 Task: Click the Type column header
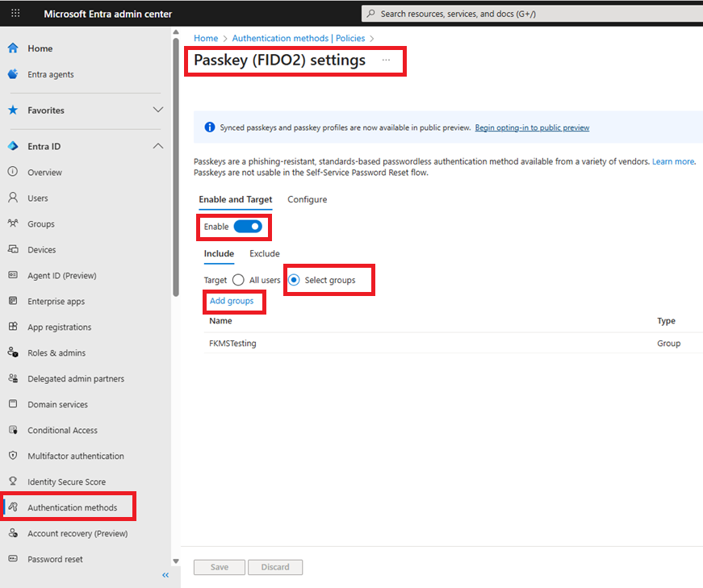[x=666, y=321]
